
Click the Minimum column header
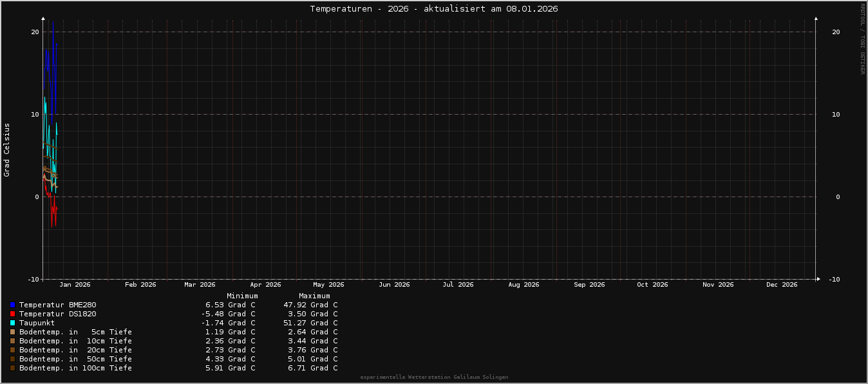tap(242, 296)
